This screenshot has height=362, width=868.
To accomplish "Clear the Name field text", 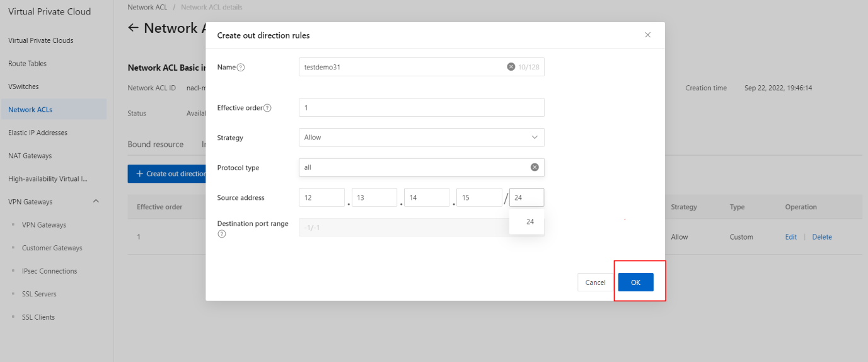I will point(511,67).
